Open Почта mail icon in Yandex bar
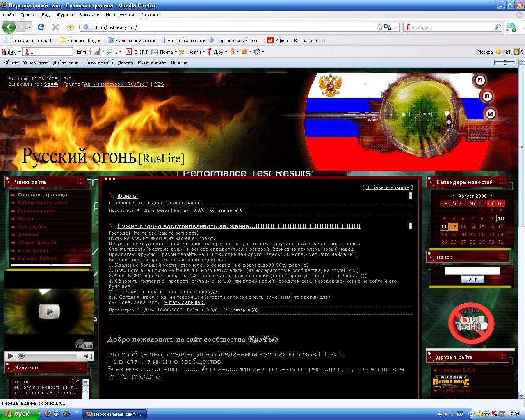 pyautogui.click(x=162, y=52)
